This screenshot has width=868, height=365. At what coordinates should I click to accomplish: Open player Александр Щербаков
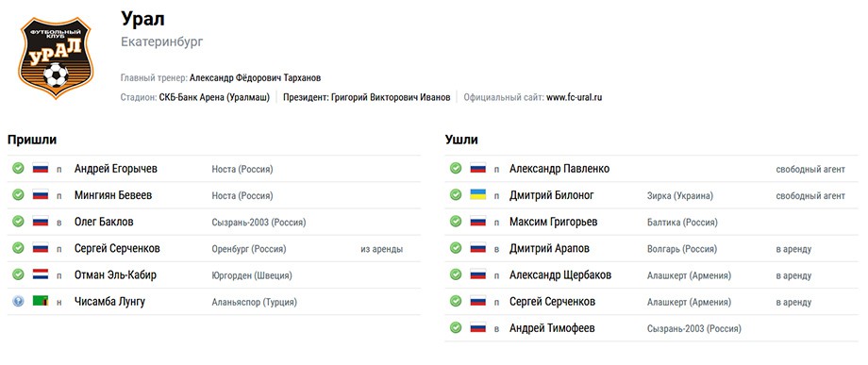coord(560,275)
